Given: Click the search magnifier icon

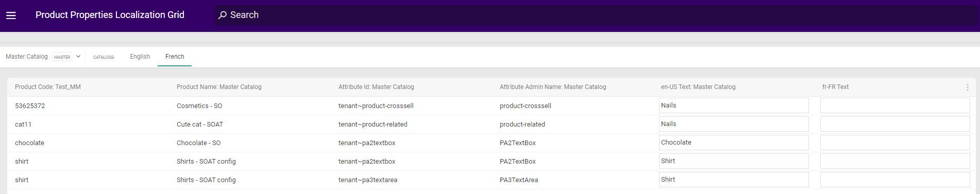Looking at the screenshot, I should click(223, 15).
